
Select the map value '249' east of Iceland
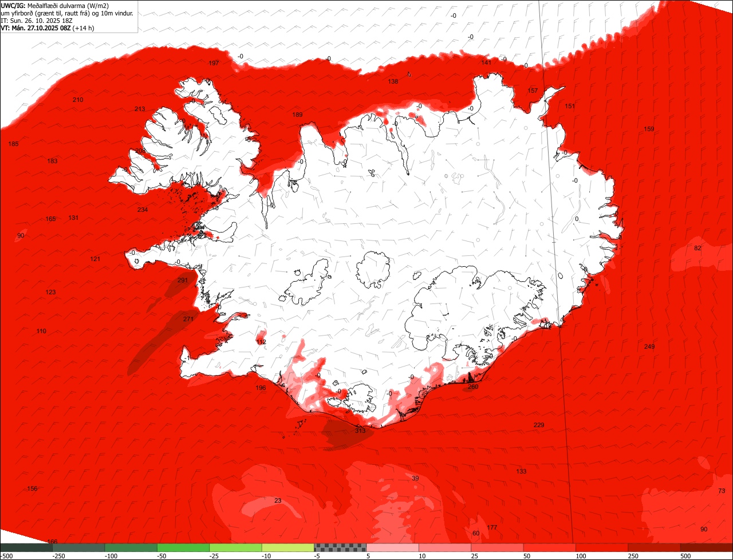pos(649,347)
